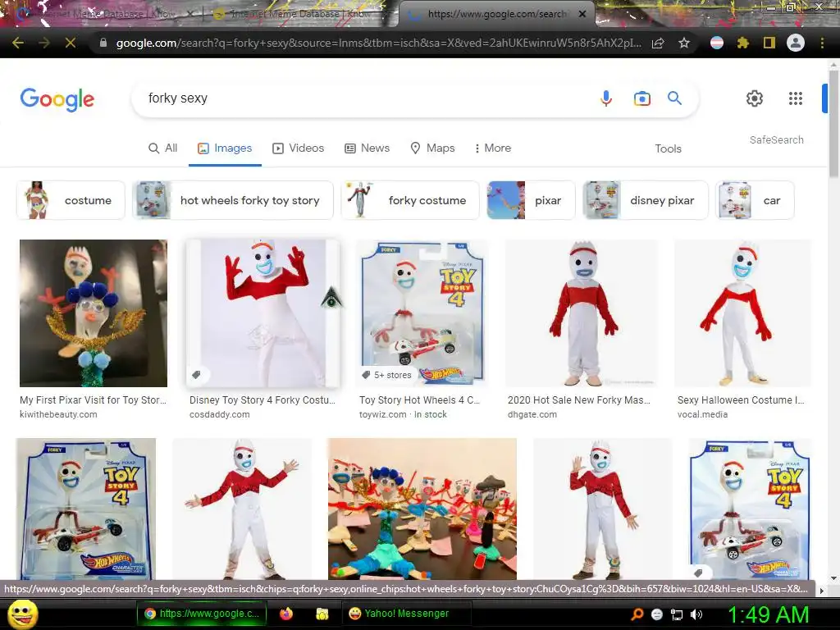Open 2020 Hot Sale New Forky Mascot link
The height and width of the screenshot is (630, 840).
(579, 400)
